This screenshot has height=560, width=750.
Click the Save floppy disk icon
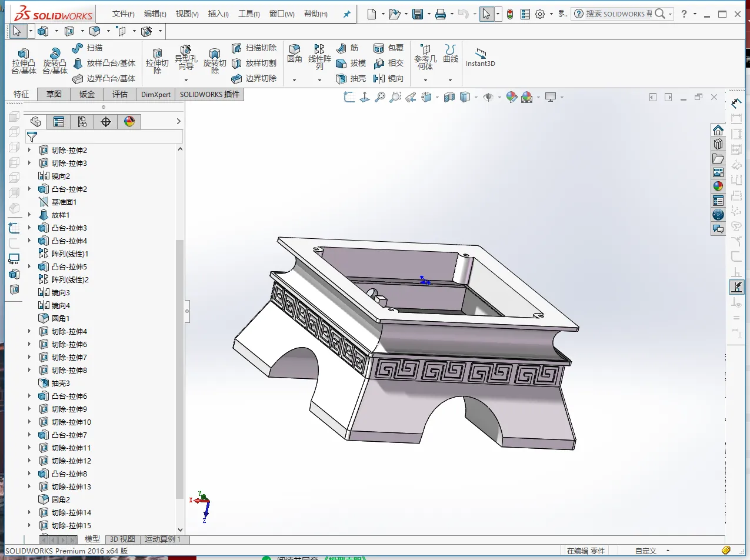coord(418,14)
